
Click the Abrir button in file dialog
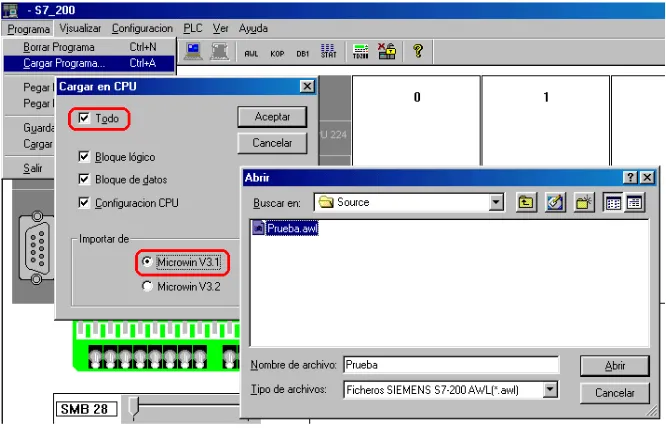(615, 366)
